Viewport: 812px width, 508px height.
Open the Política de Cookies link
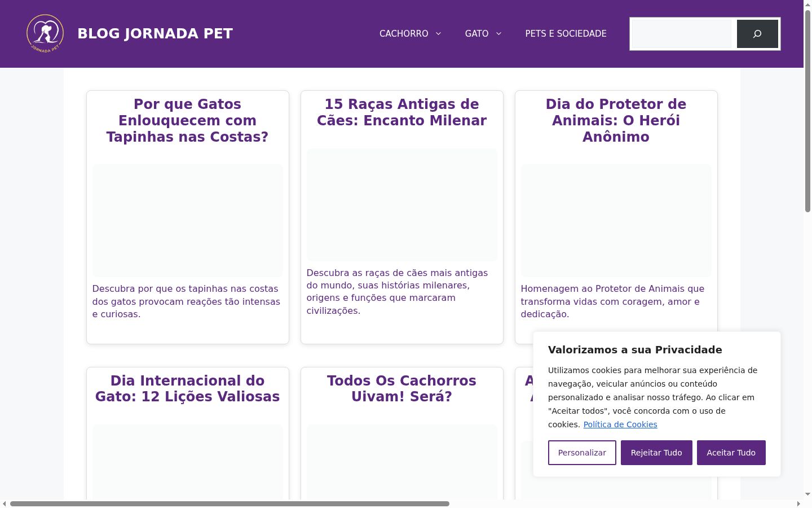point(620,424)
